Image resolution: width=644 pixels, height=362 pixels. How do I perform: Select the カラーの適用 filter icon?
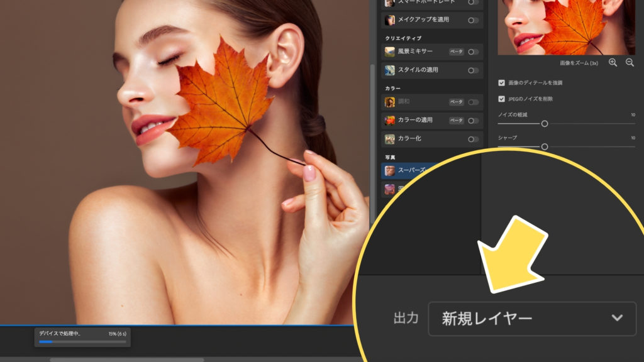click(x=390, y=120)
